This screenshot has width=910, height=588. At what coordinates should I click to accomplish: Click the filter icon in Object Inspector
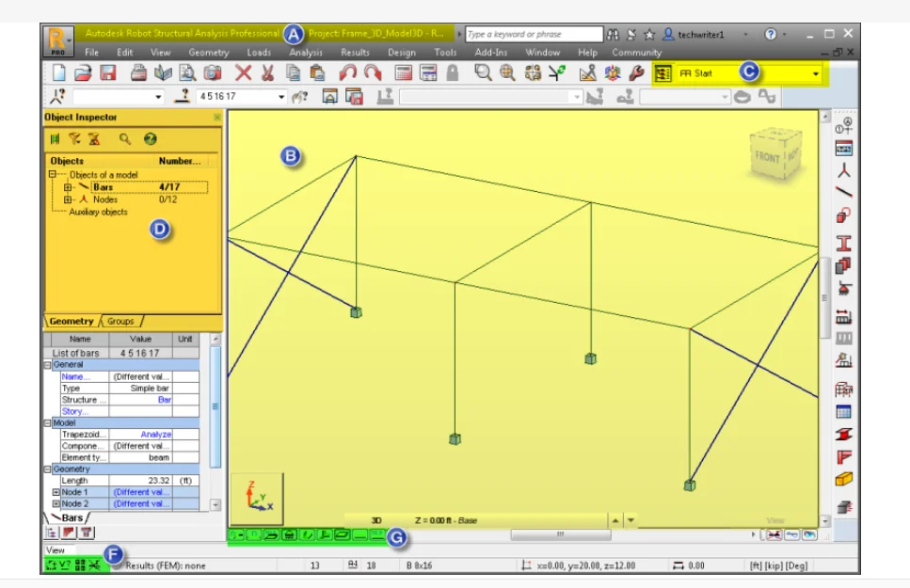(73, 139)
